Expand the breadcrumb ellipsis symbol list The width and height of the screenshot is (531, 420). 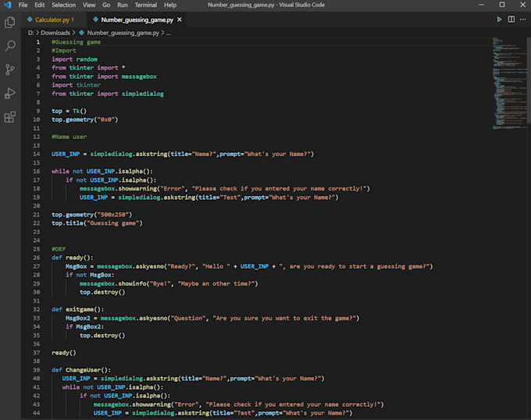click(x=169, y=33)
